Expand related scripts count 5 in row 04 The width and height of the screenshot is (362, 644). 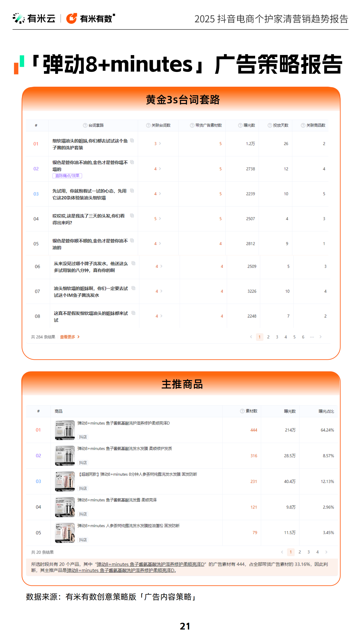(x=157, y=219)
